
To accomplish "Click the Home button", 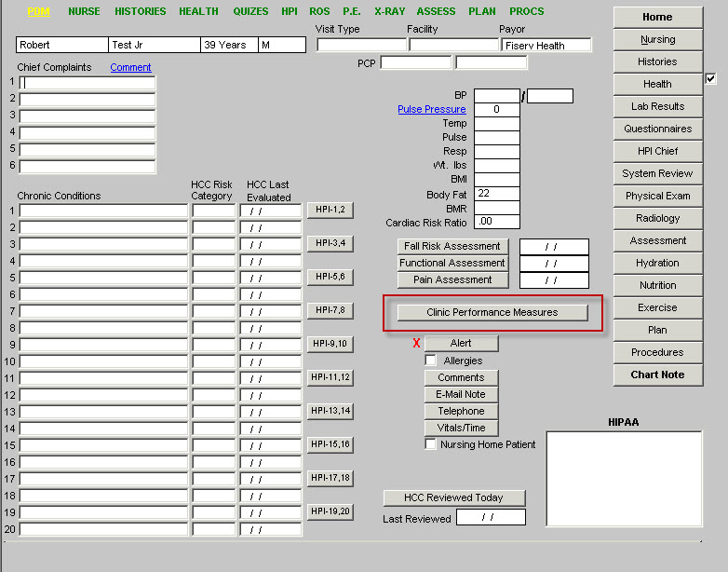I will click(657, 17).
